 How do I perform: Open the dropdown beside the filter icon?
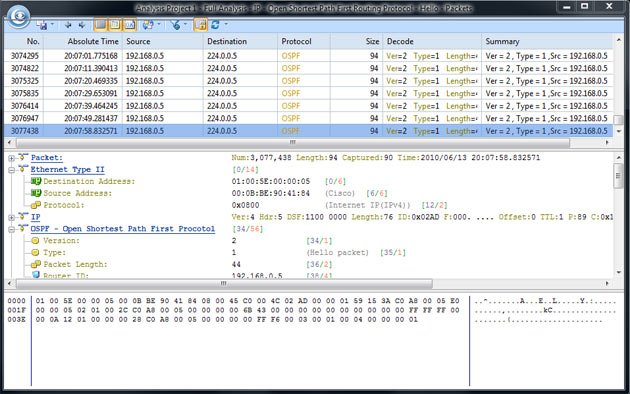[185, 24]
